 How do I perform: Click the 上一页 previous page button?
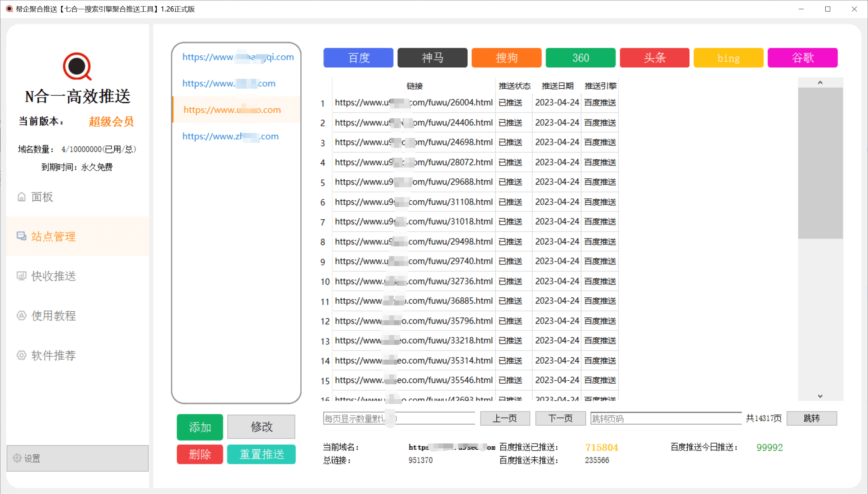pos(505,418)
